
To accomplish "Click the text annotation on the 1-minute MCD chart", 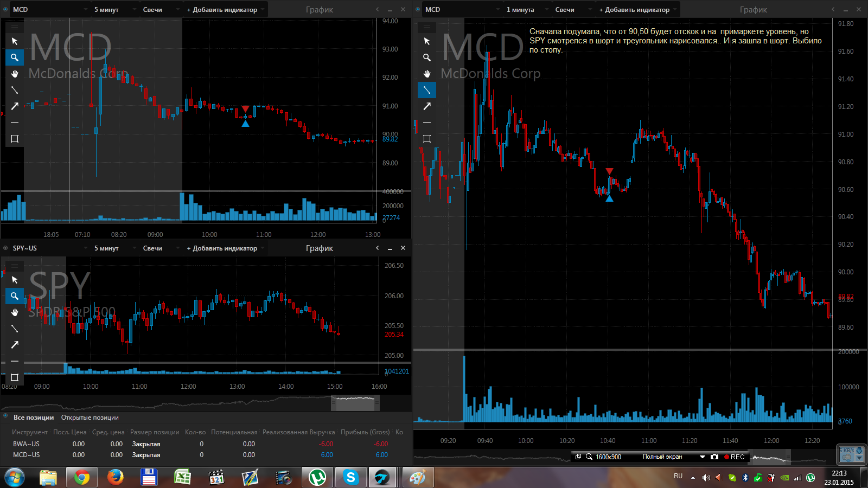I will 675,41.
